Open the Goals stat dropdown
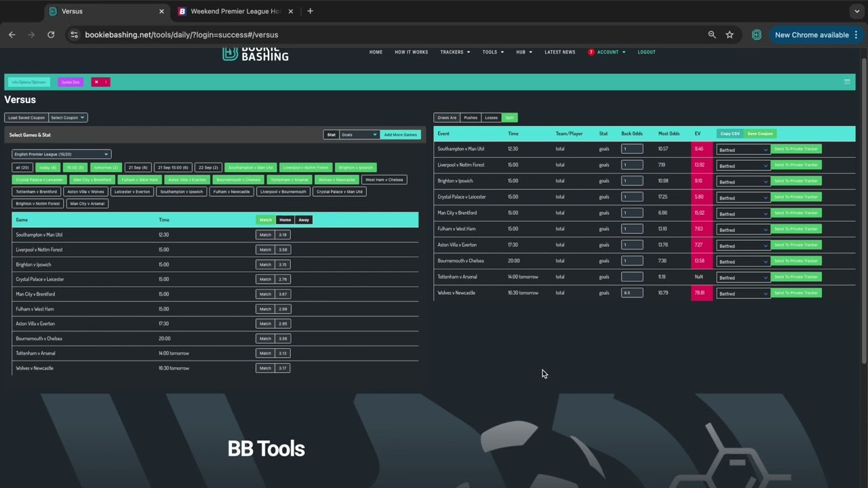 pyautogui.click(x=359, y=134)
